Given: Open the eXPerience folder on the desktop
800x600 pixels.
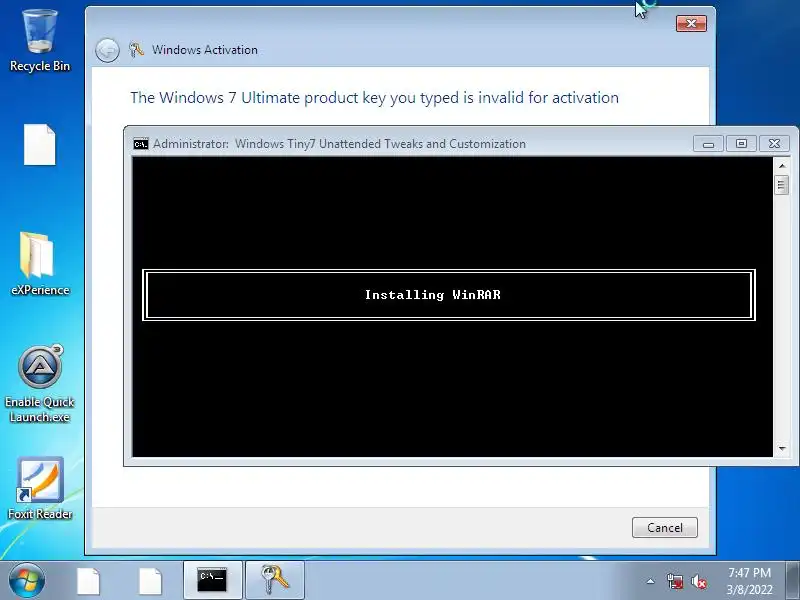Looking at the screenshot, I should pyautogui.click(x=40, y=264).
